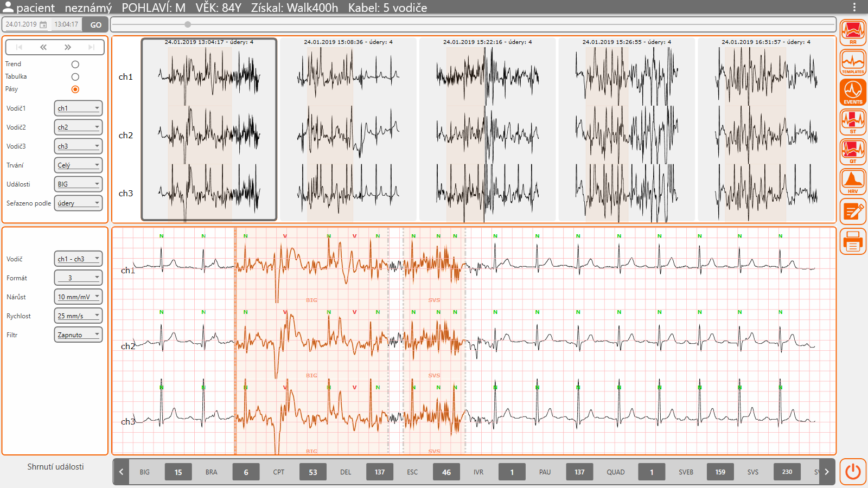868x488 pixels.
Task: Click the time field 13:04:17
Action: pos(66,24)
